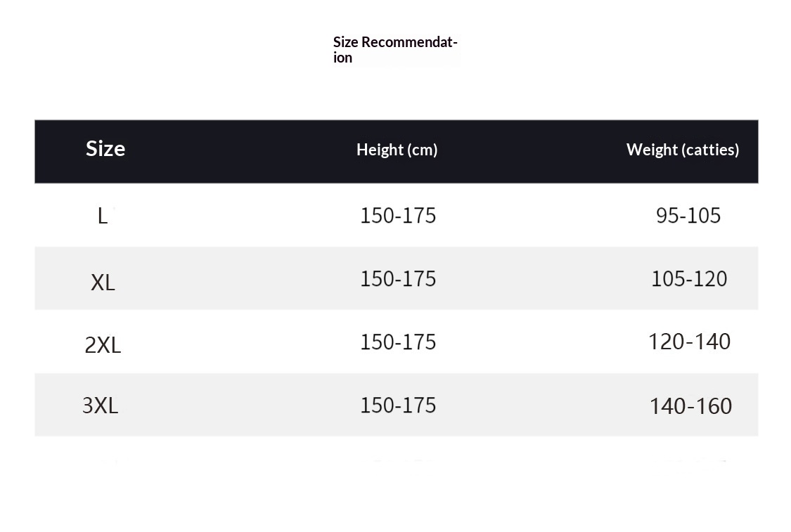Select the 2XL size label
Image resolution: width=791 pixels, height=532 pixels.
pyautogui.click(x=103, y=345)
